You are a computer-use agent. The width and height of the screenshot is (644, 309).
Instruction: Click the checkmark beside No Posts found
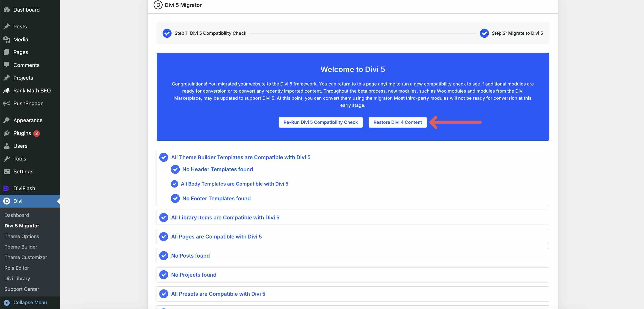[x=164, y=256]
